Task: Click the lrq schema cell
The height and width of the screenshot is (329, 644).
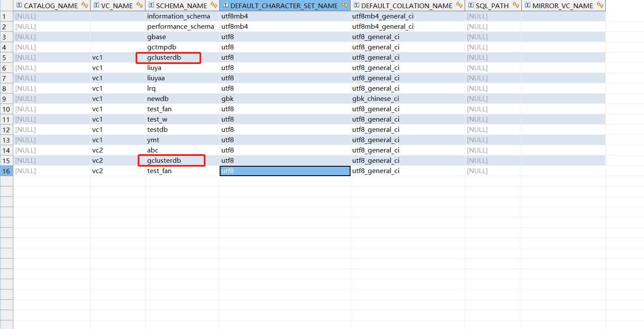Action: click(x=182, y=88)
